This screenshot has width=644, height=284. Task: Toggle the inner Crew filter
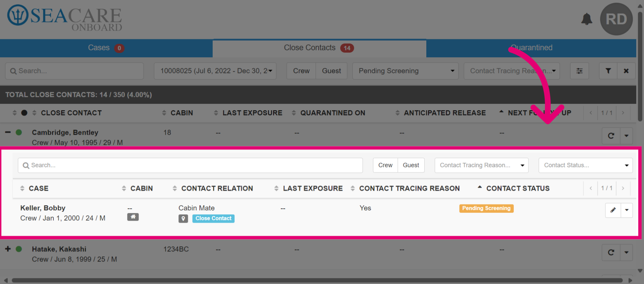(x=385, y=165)
